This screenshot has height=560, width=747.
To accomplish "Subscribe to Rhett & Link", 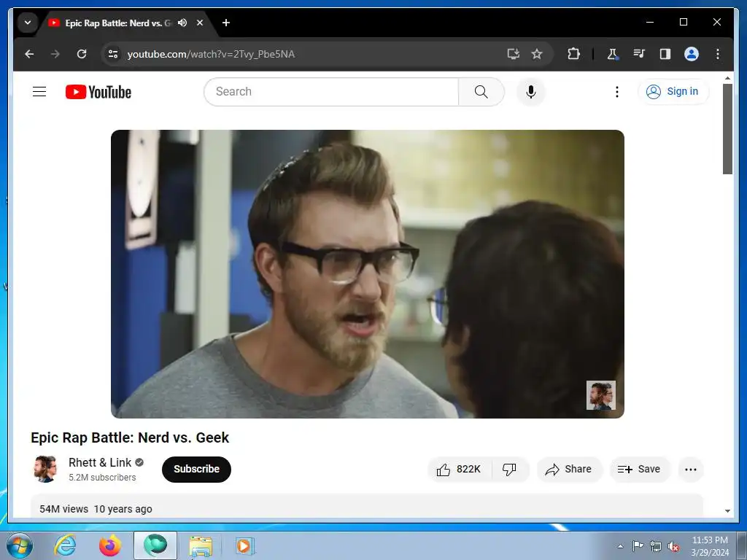I will click(x=196, y=469).
